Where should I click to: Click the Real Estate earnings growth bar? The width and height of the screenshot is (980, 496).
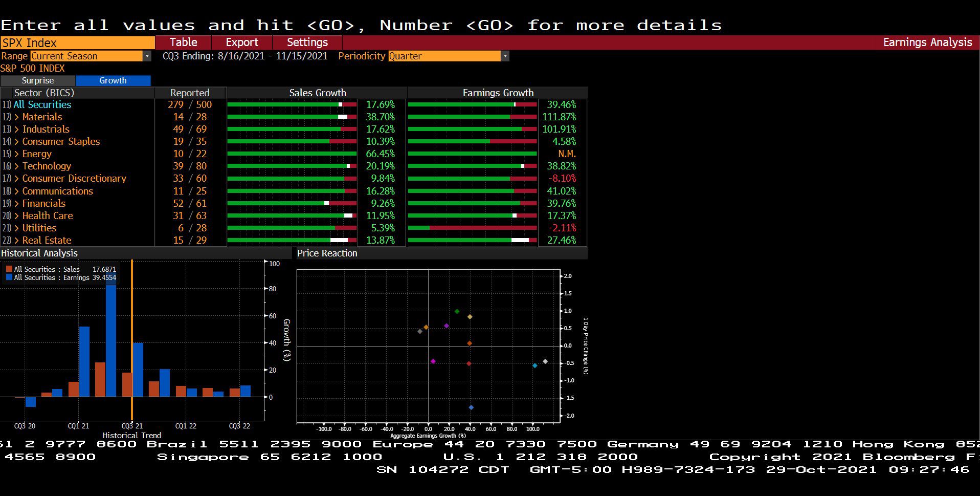click(x=473, y=240)
